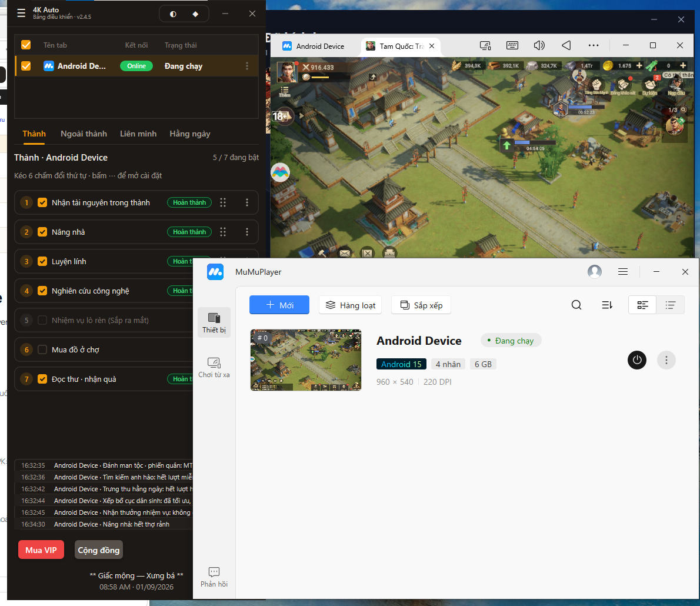The image size is (700, 606).
Task: Open the MuMuPlayer user account avatar
Action: (595, 271)
